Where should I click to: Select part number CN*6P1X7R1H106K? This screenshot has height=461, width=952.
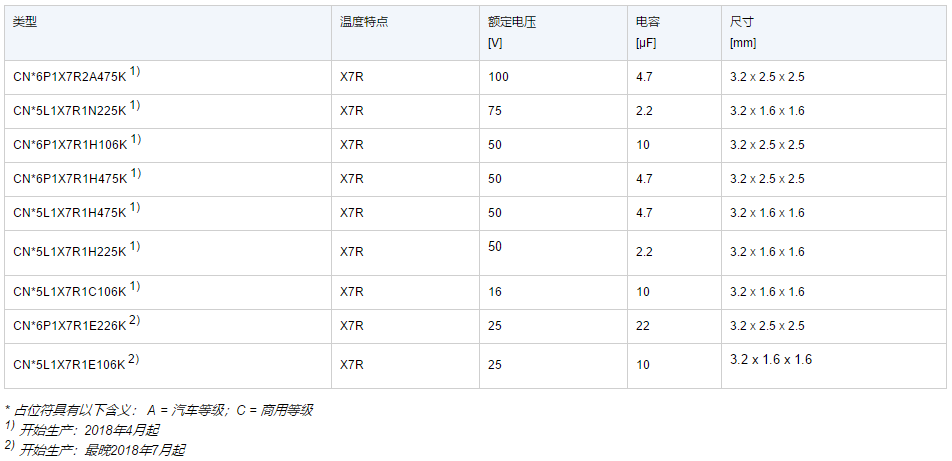(x=70, y=145)
